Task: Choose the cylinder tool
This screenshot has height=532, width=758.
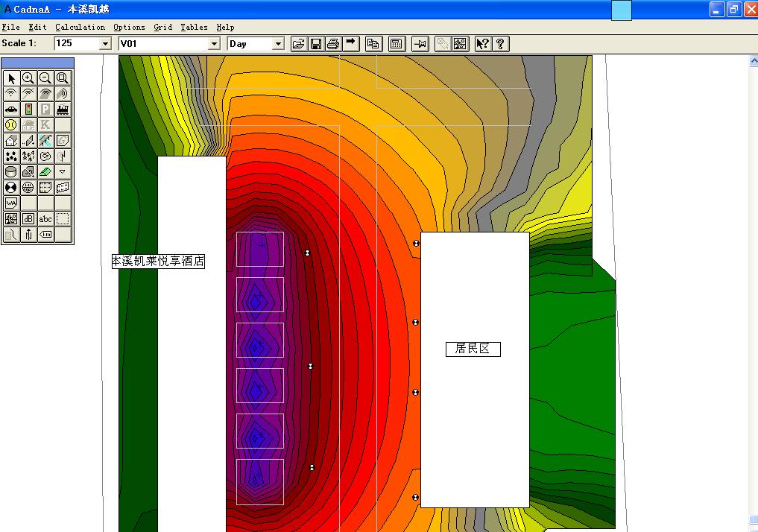Action: pos(11,171)
